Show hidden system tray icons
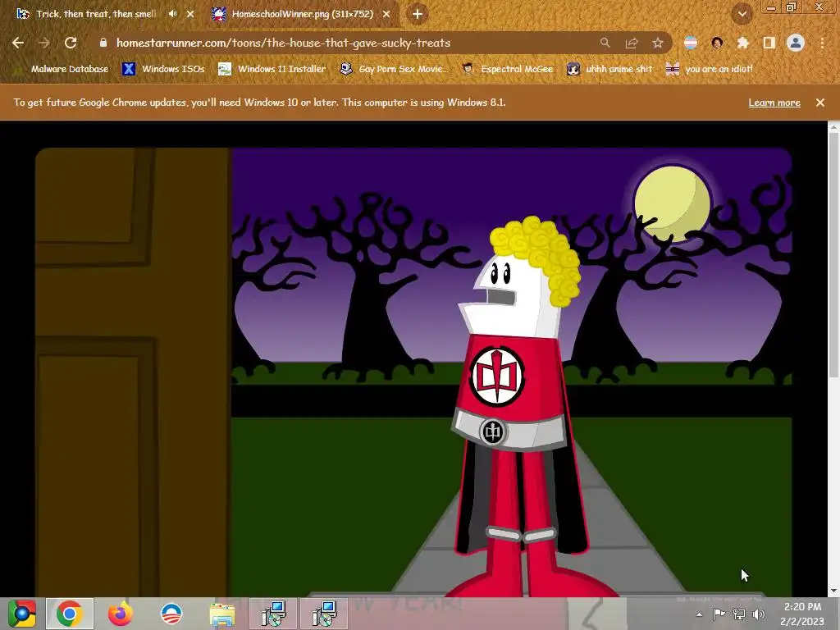 coord(699,614)
